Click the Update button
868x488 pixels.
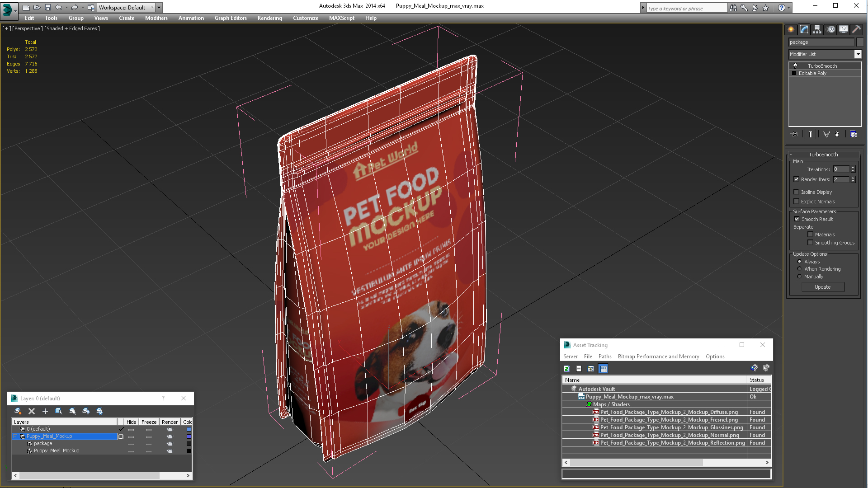822,287
